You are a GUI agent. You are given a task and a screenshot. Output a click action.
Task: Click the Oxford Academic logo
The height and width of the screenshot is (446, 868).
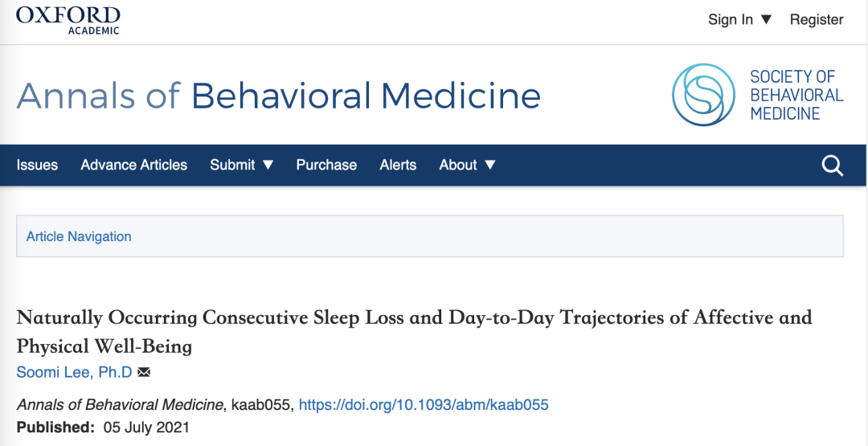point(68,20)
